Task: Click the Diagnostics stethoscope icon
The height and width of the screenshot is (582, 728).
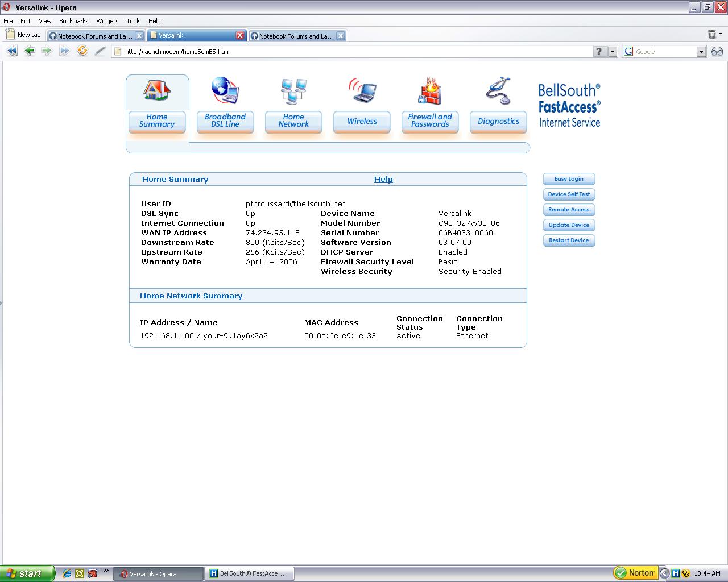Action: (498, 91)
